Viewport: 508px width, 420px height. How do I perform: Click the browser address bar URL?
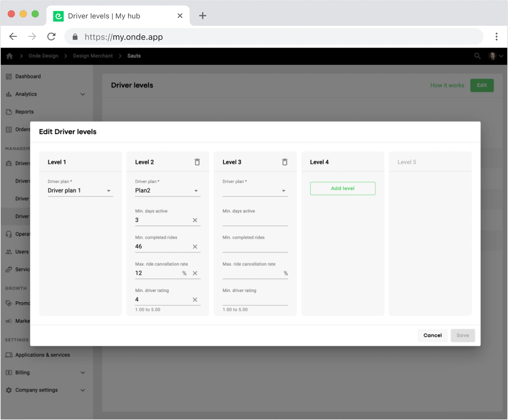pos(124,37)
